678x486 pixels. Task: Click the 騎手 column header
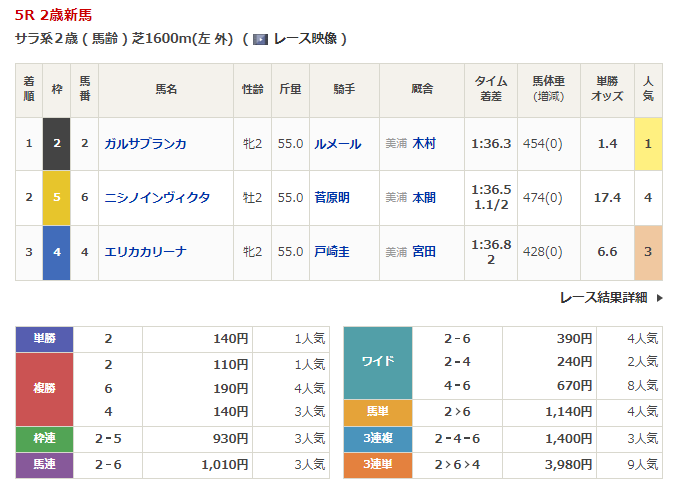pyautogui.click(x=345, y=90)
